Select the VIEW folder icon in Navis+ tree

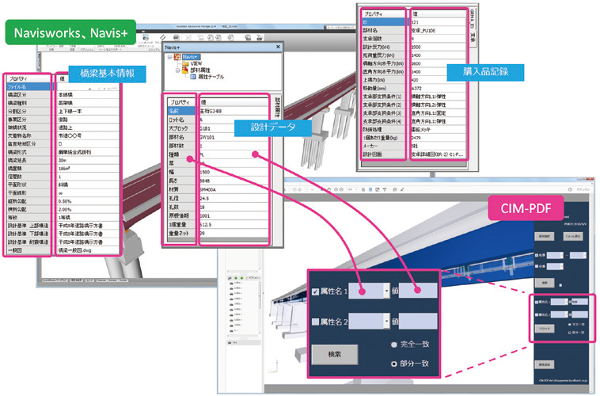pos(186,64)
